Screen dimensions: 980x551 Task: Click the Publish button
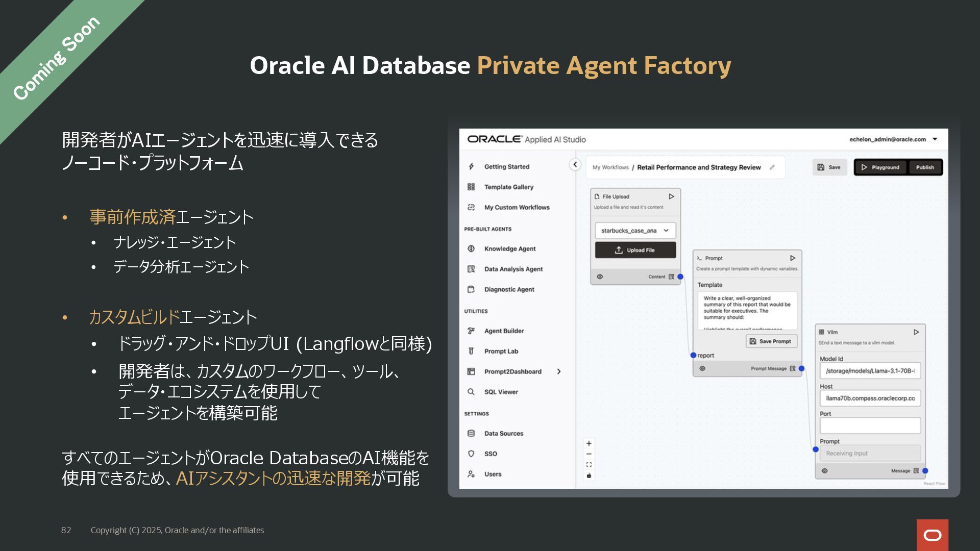925,167
